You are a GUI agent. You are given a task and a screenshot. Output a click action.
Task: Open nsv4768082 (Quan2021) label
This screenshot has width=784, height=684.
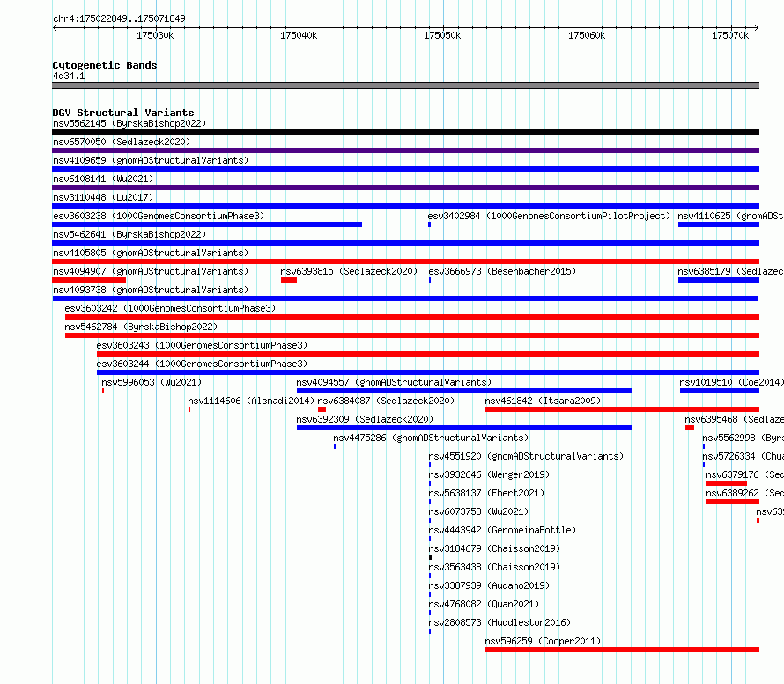(x=484, y=604)
